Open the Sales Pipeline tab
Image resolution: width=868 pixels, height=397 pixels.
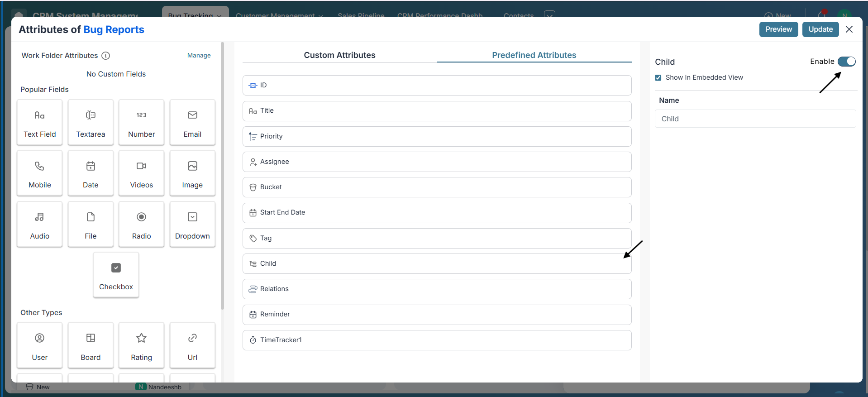tap(361, 15)
